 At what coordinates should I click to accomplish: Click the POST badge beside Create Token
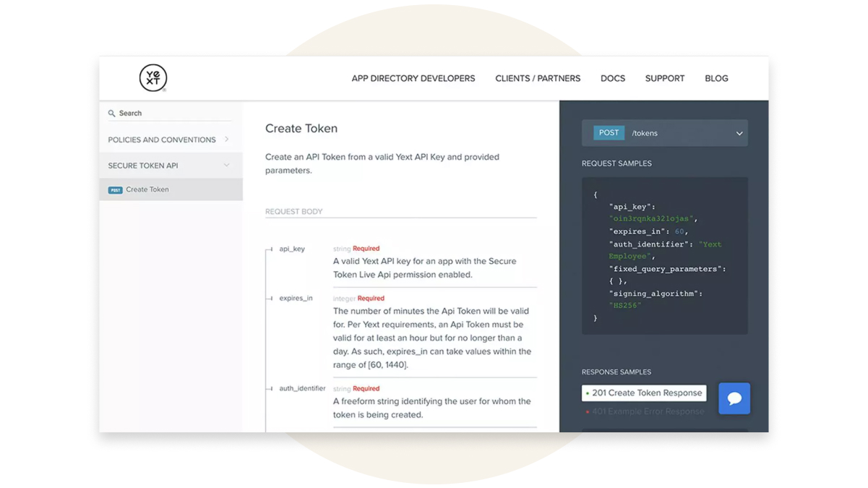coord(116,190)
